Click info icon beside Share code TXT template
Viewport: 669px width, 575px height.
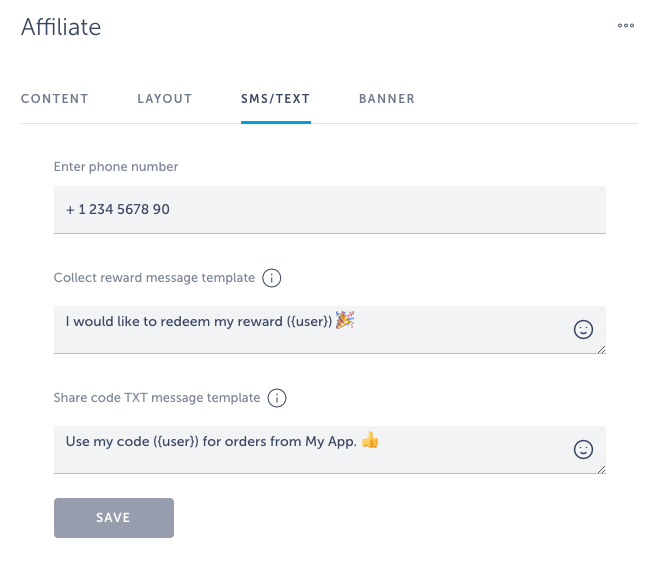[276, 398]
